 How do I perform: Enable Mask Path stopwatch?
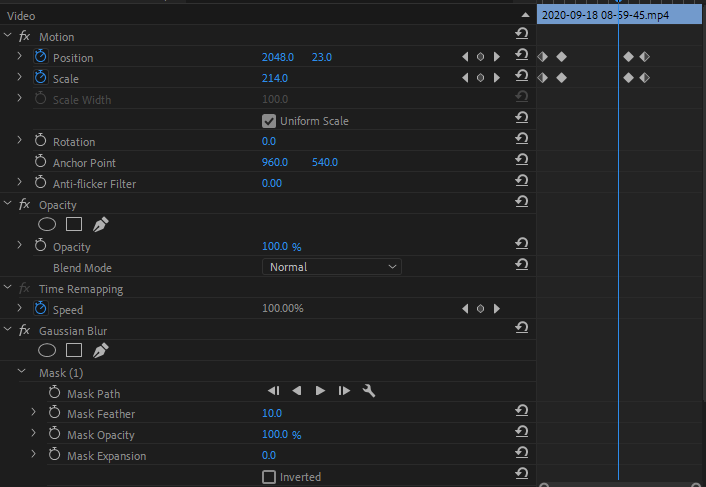[x=54, y=392]
